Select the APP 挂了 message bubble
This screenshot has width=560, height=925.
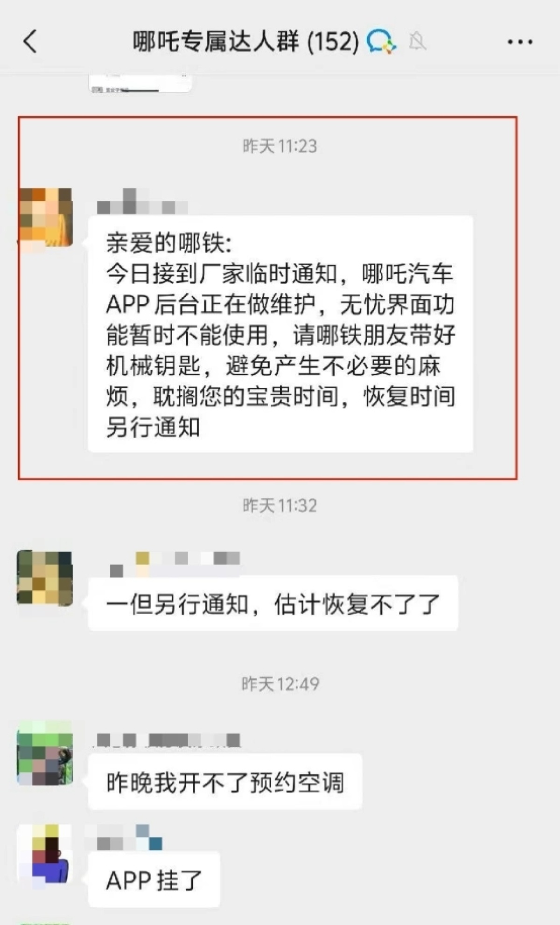click(x=154, y=880)
